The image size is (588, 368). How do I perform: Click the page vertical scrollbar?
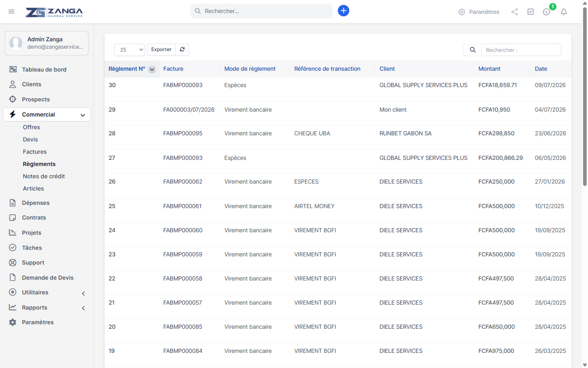click(585, 96)
